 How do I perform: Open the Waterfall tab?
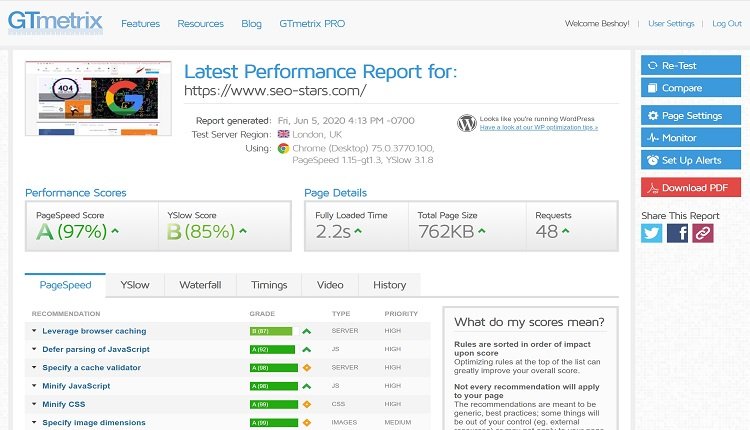click(200, 285)
